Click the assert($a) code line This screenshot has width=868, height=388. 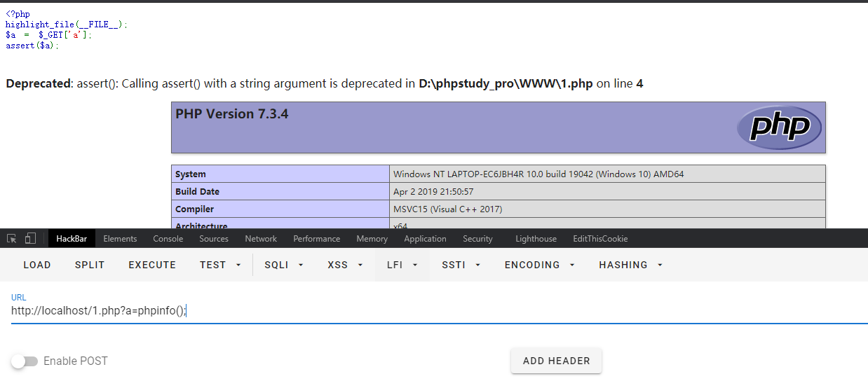point(32,45)
